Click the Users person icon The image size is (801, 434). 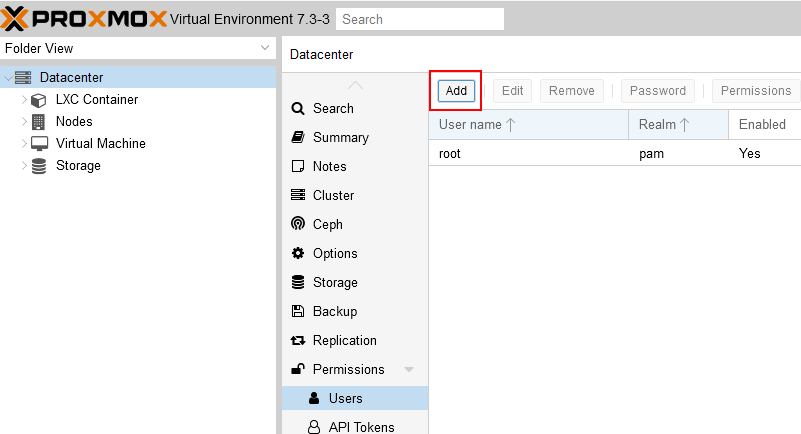[314, 398]
